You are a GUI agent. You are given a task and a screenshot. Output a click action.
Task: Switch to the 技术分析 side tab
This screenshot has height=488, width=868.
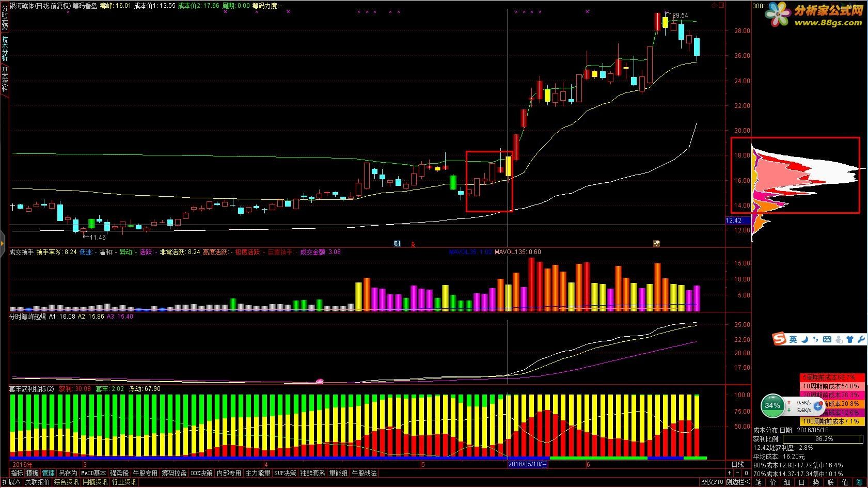5,49
